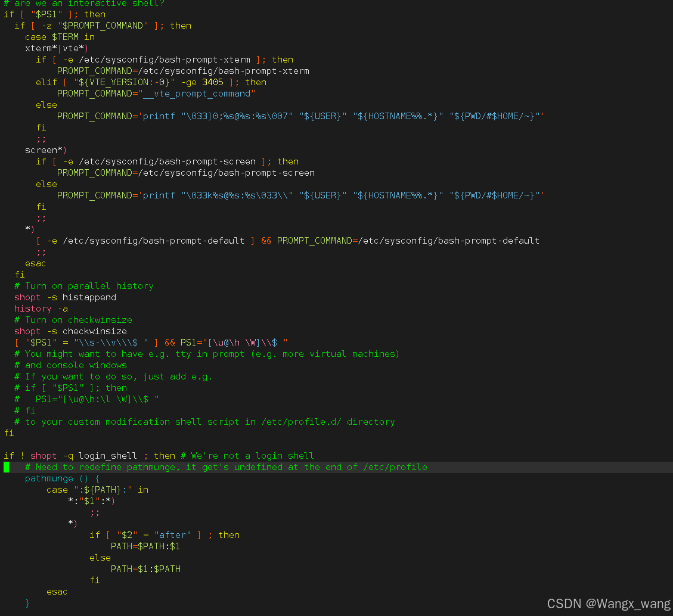Screen dimensions: 673x616
Task: Click the 'xterm*|vte*)' case pattern
Action: point(56,48)
